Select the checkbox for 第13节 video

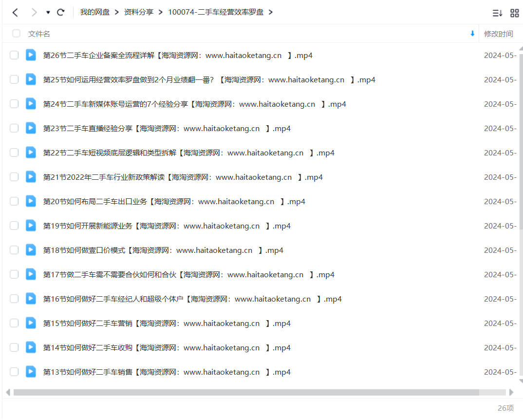tap(14, 372)
